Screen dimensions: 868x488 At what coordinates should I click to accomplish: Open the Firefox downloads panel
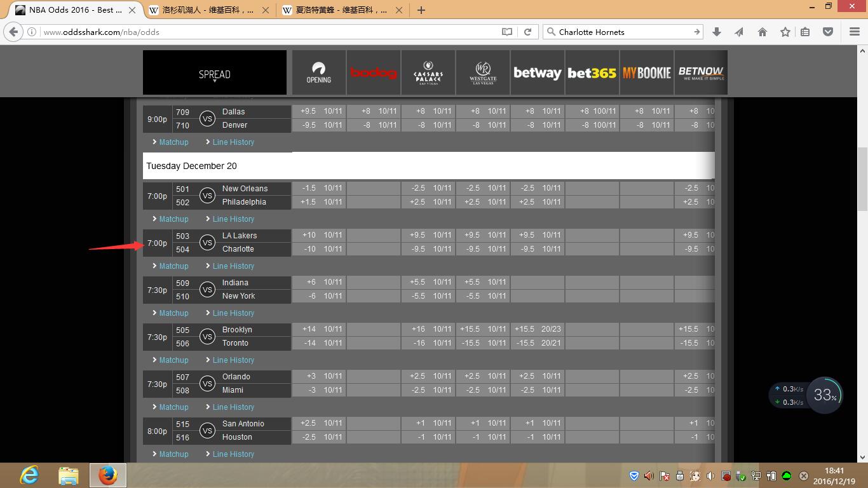point(717,32)
